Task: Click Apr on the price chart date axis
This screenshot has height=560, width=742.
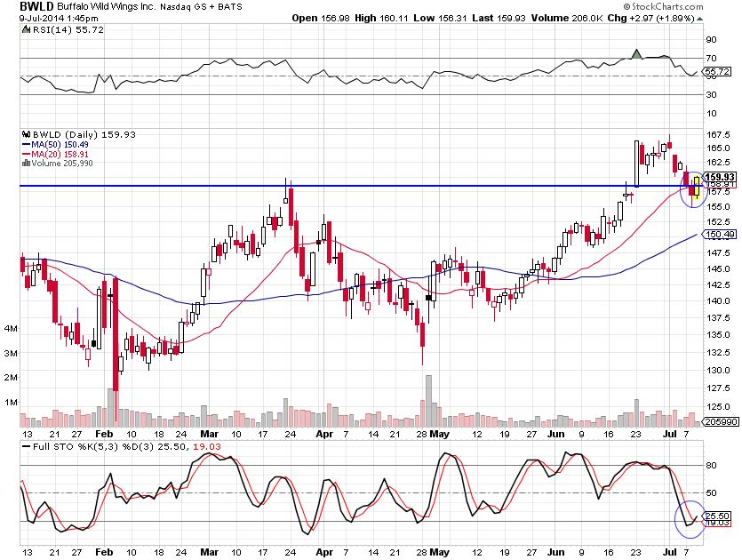Action: click(324, 434)
